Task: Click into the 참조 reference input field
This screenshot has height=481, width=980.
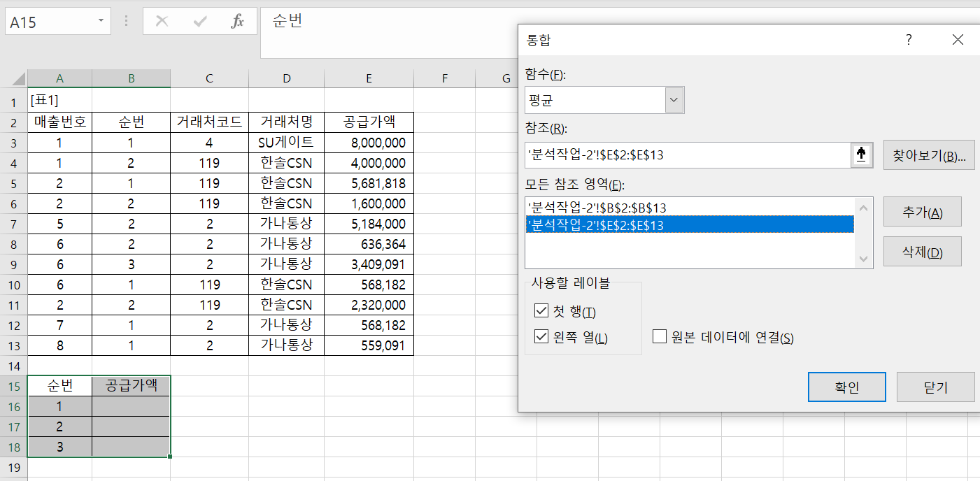Action: pyautogui.click(x=686, y=155)
